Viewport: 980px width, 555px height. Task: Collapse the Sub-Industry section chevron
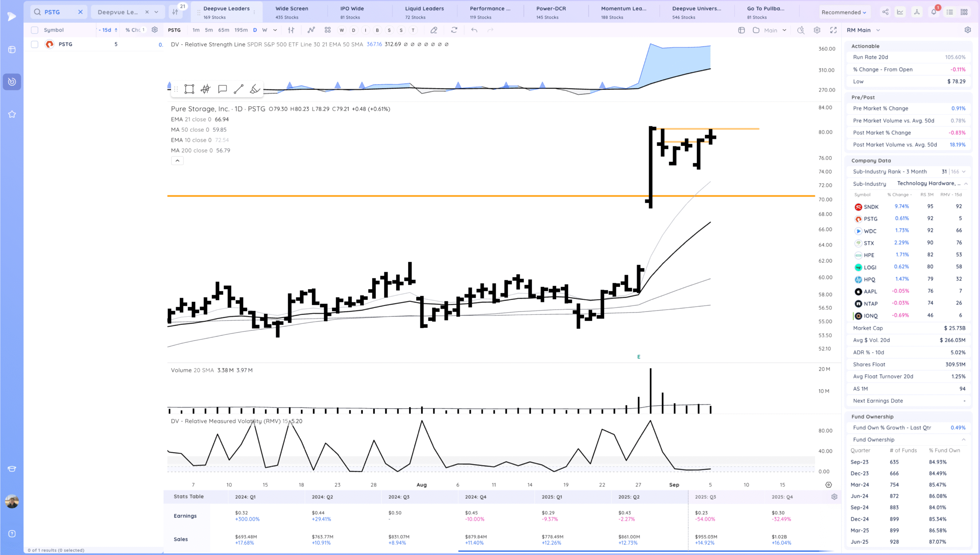pyautogui.click(x=966, y=183)
